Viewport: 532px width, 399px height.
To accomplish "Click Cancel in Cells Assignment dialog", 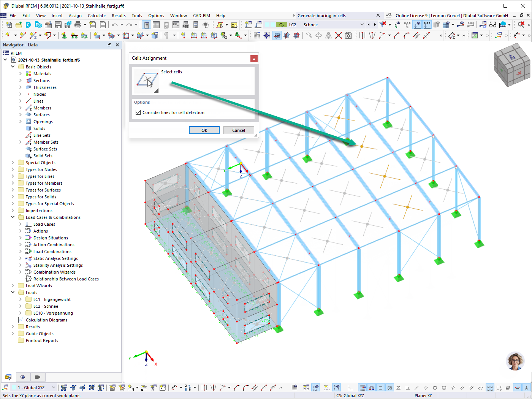I will tap(239, 130).
